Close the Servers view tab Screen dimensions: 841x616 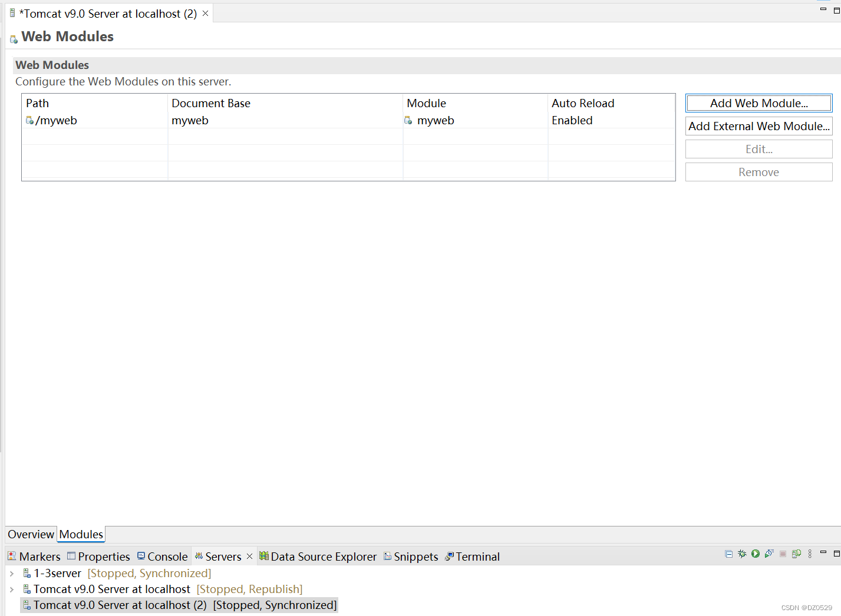pos(249,556)
